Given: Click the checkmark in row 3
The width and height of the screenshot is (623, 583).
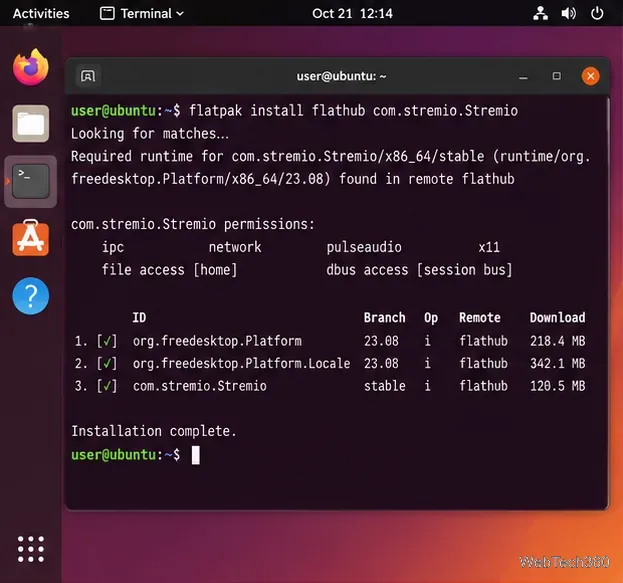Looking at the screenshot, I should [106, 386].
